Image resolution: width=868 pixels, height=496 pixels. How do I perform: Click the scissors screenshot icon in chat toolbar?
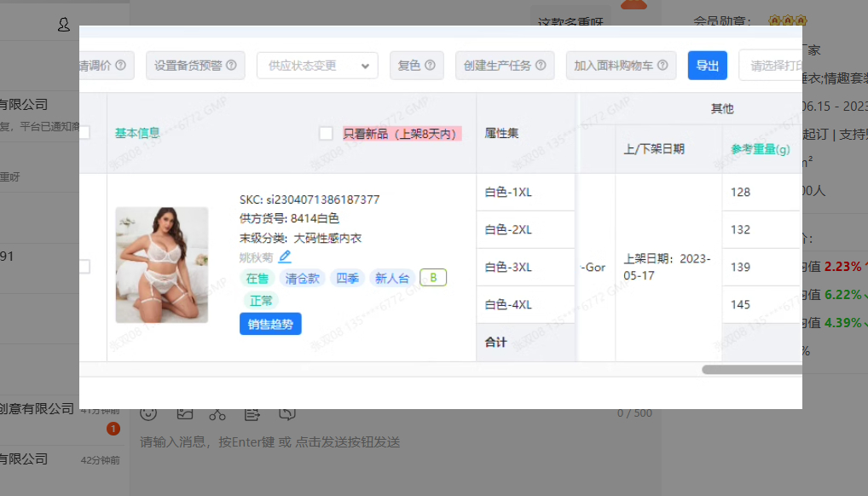coord(217,413)
